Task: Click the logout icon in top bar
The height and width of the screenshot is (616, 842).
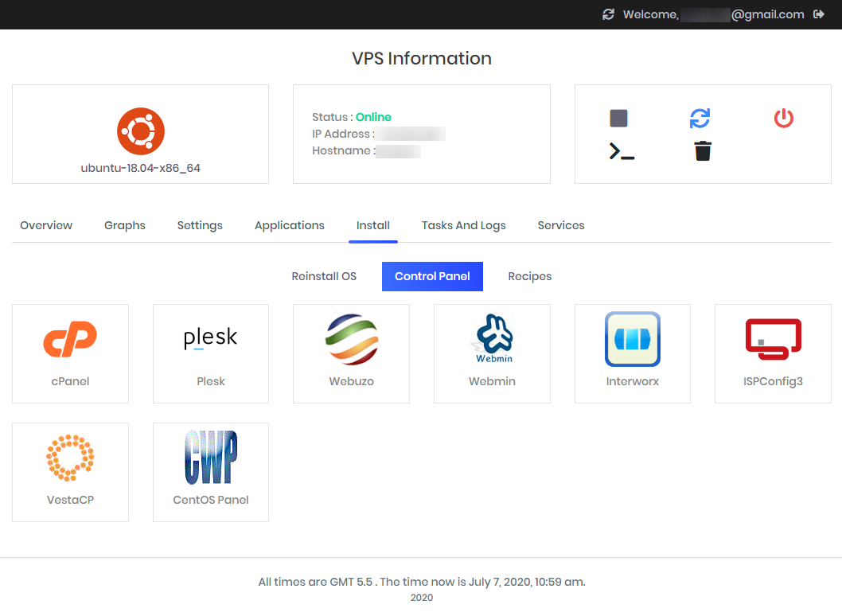Action: (818, 14)
